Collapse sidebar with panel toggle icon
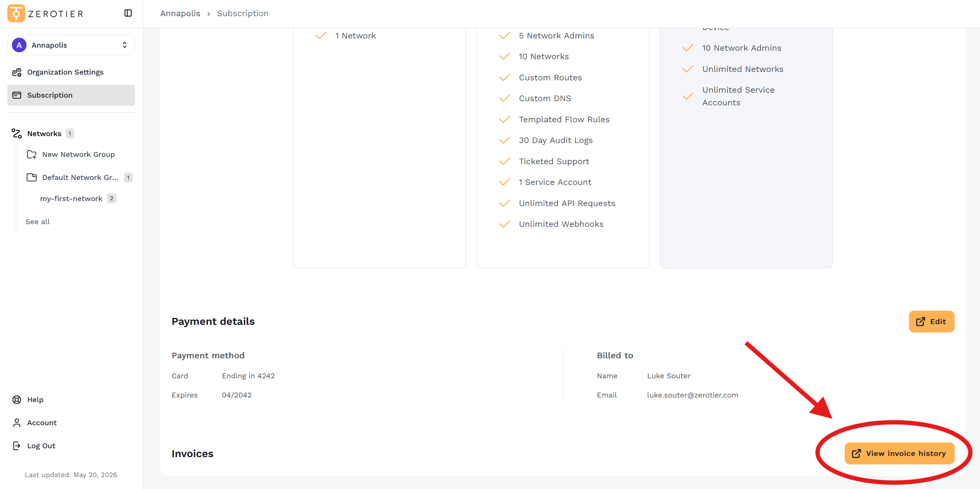Screen dimensions: 980x489 128,13
